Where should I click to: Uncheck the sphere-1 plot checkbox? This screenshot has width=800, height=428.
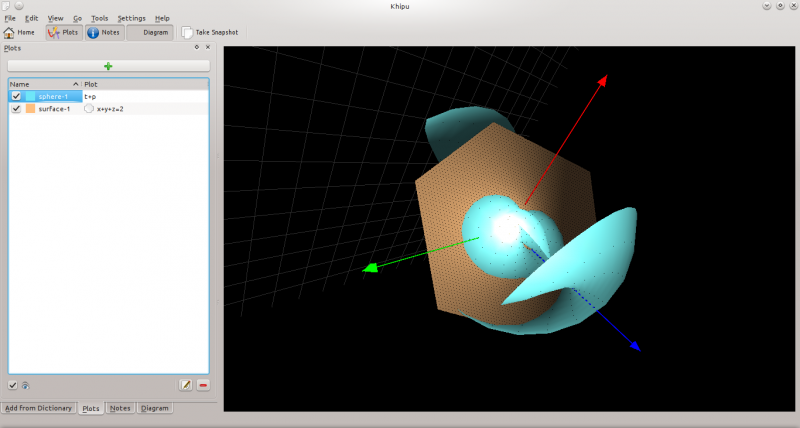(16, 96)
